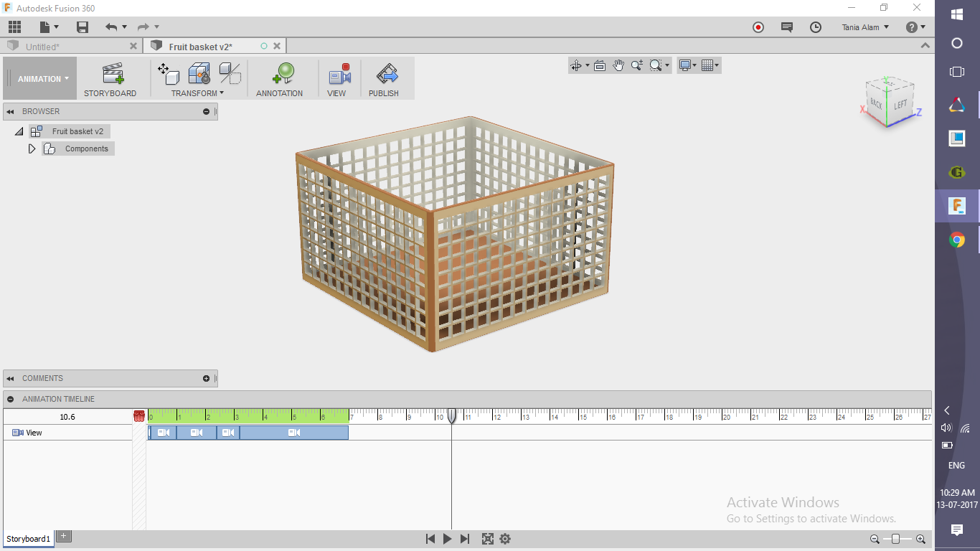980x551 pixels.
Task: Click the STORYBOARD label in toolbar
Action: (110, 93)
